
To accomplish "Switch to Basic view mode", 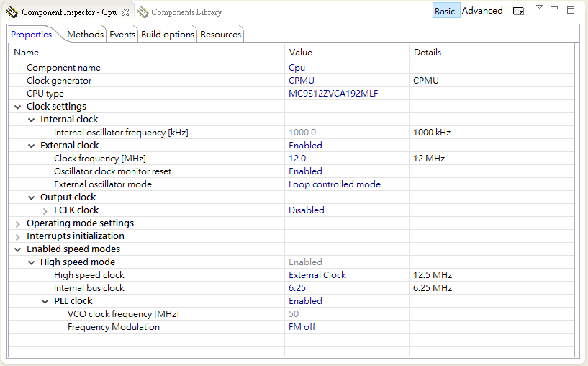I will tap(445, 11).
